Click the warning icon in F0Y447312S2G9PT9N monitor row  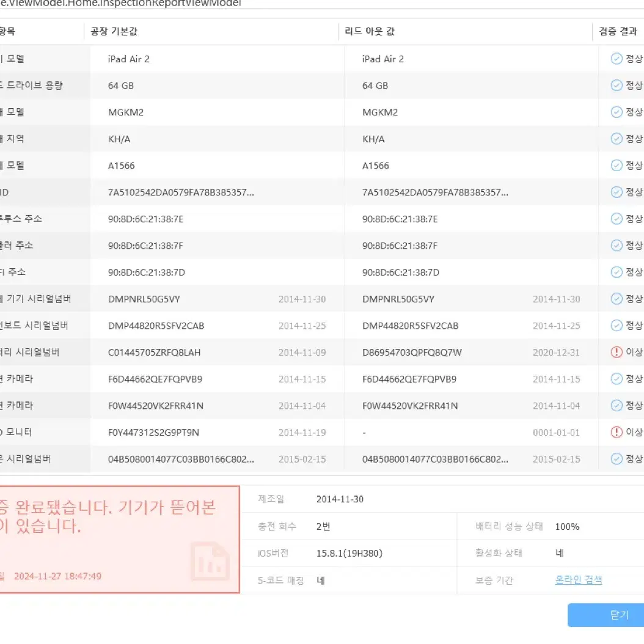point(617,432)
